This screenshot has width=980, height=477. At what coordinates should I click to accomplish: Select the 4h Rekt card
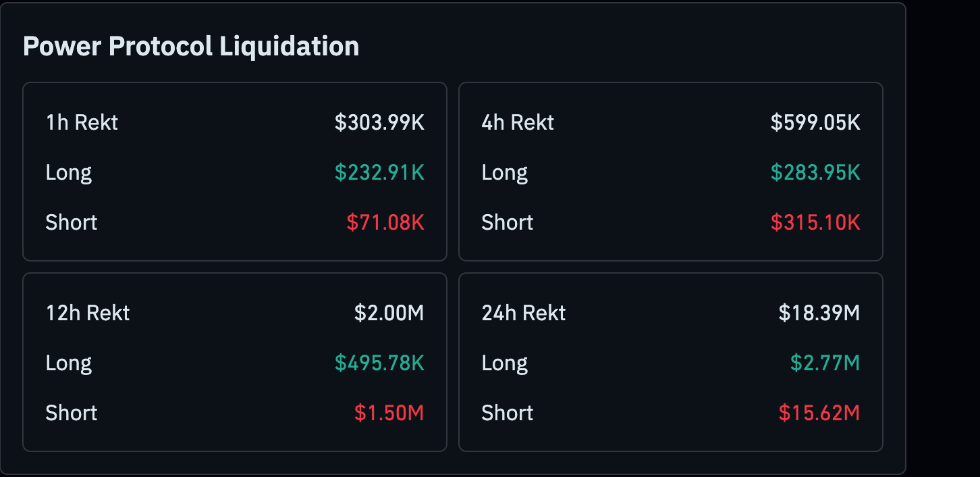670,172
